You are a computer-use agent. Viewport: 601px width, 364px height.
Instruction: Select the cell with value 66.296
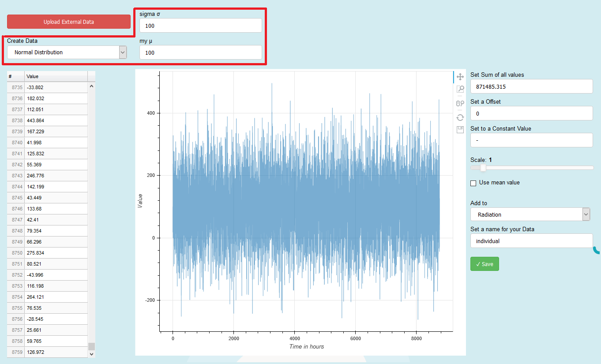(56, 242)
